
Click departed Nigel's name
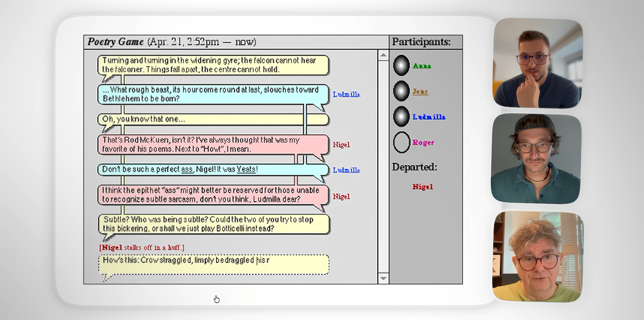(423, 187)
